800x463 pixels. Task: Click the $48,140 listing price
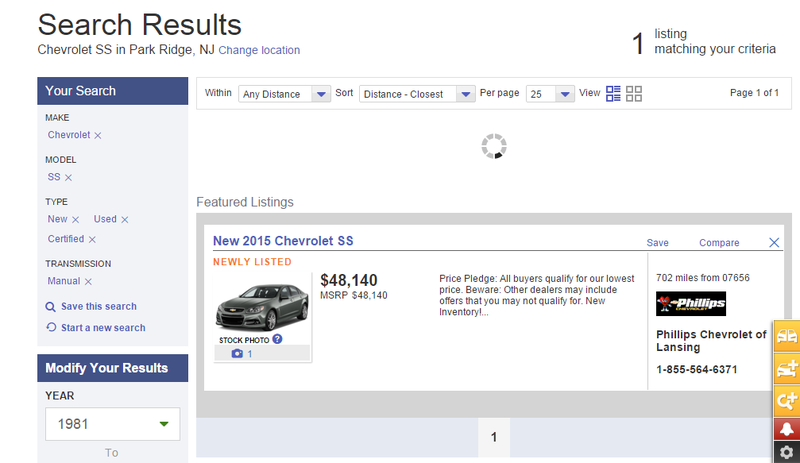tap(349, 280)
